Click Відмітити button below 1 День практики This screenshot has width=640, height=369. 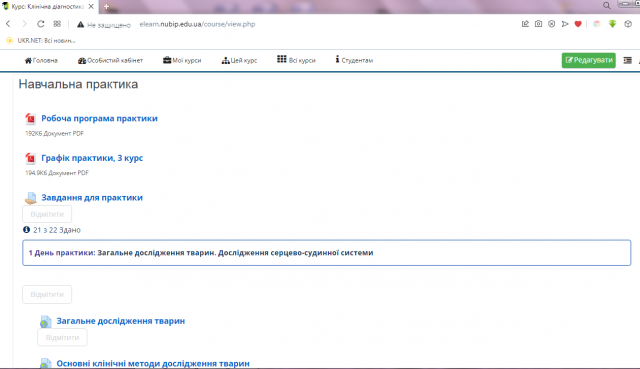(x=47, y=294)
